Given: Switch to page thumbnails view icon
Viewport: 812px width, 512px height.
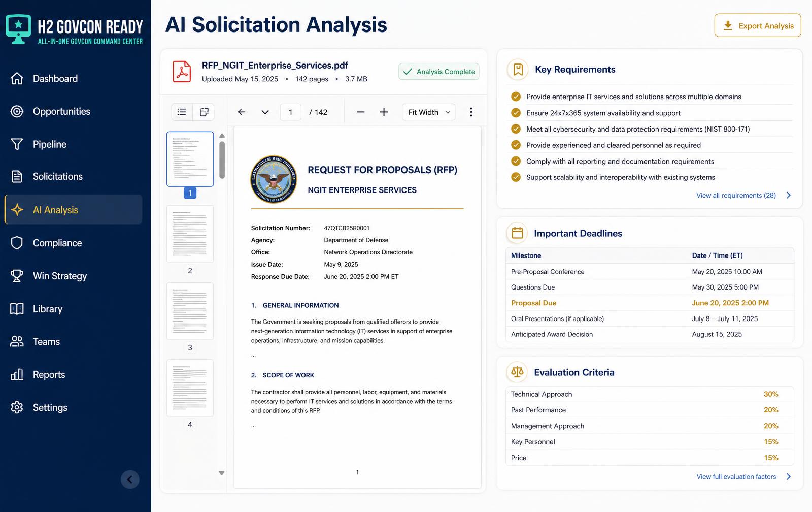Looking at the screenshot, I should point(204,112).
